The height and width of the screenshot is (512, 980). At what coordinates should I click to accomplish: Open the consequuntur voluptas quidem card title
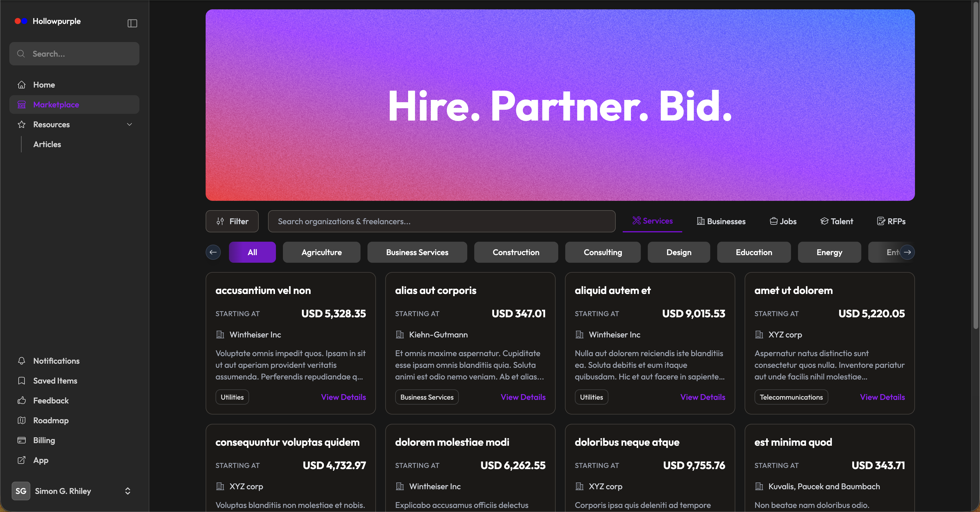pos(287,442)
